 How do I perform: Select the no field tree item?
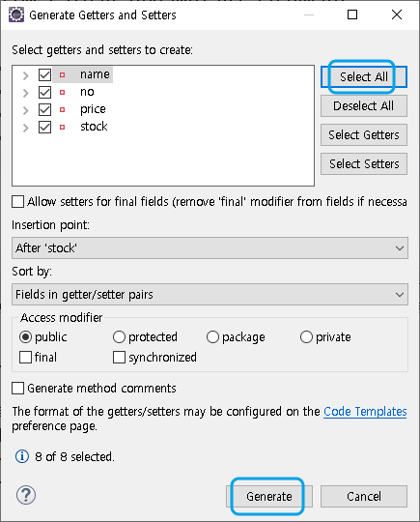point(87,92)
